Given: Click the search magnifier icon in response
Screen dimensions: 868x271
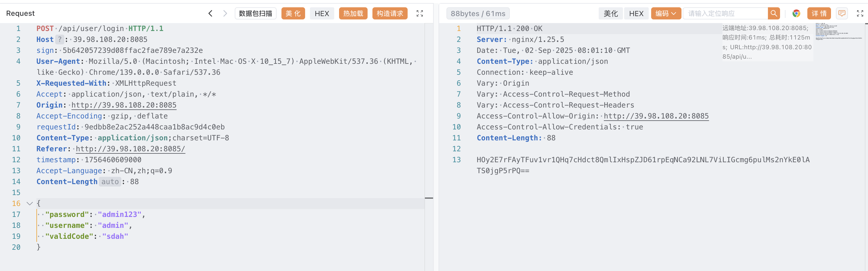Looking at the screenshot, I should coord(774,13).
